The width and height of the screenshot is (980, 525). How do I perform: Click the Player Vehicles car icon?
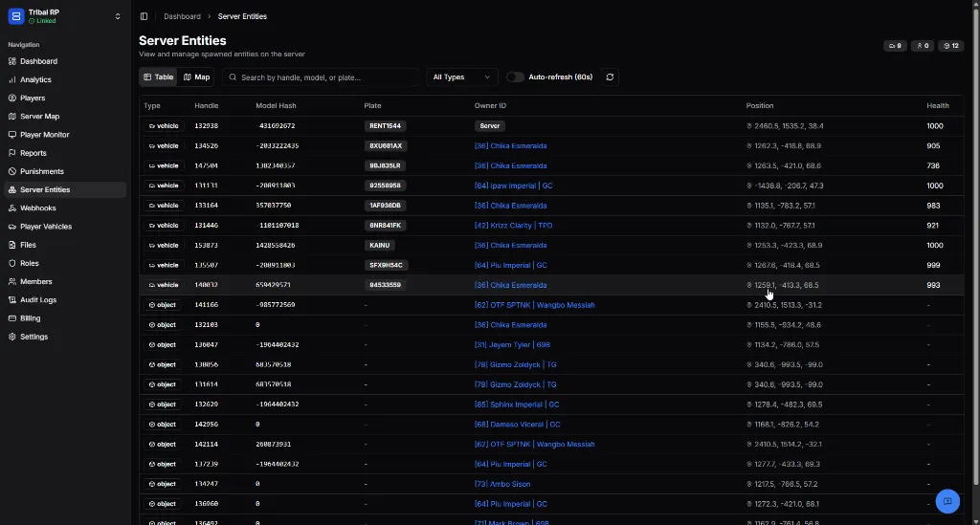pos(11,227)
